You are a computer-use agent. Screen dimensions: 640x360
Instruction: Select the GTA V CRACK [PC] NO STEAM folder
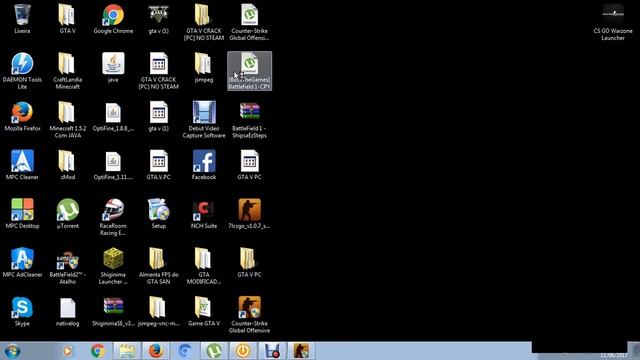point(204,22)
